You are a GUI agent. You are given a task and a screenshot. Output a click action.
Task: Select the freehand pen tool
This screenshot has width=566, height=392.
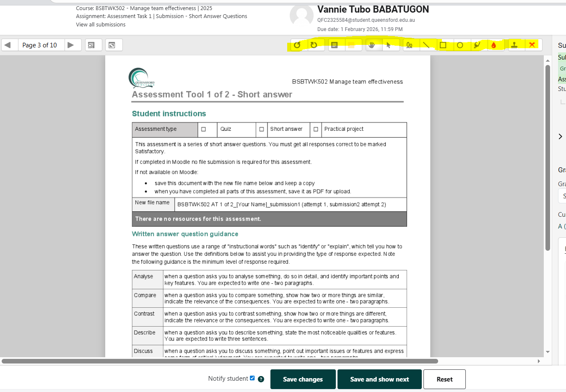pos(410,45)
